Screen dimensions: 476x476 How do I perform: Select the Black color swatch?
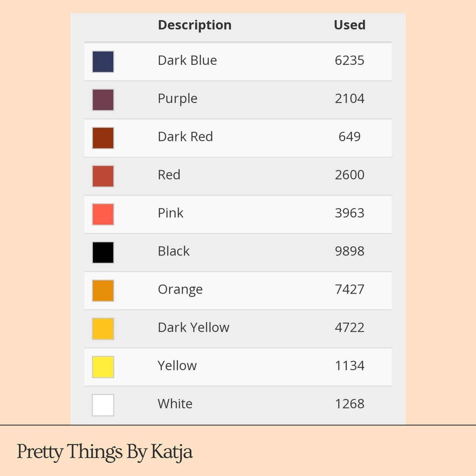(103, 252)
